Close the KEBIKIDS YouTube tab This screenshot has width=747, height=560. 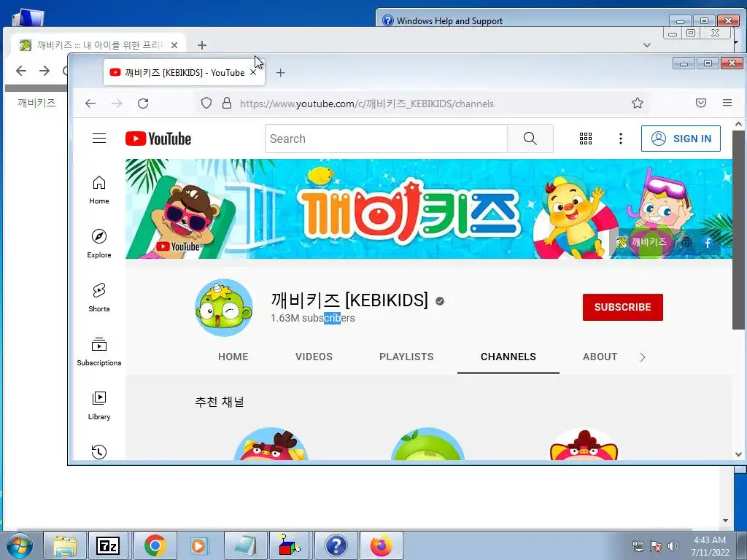253,72
